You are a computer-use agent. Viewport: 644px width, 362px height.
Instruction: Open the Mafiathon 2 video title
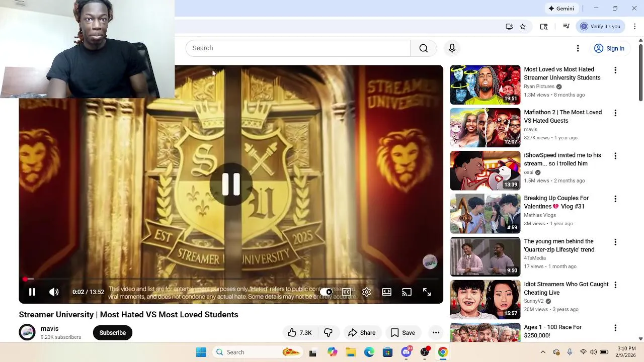pyautogui.click(x=562, y=117)
